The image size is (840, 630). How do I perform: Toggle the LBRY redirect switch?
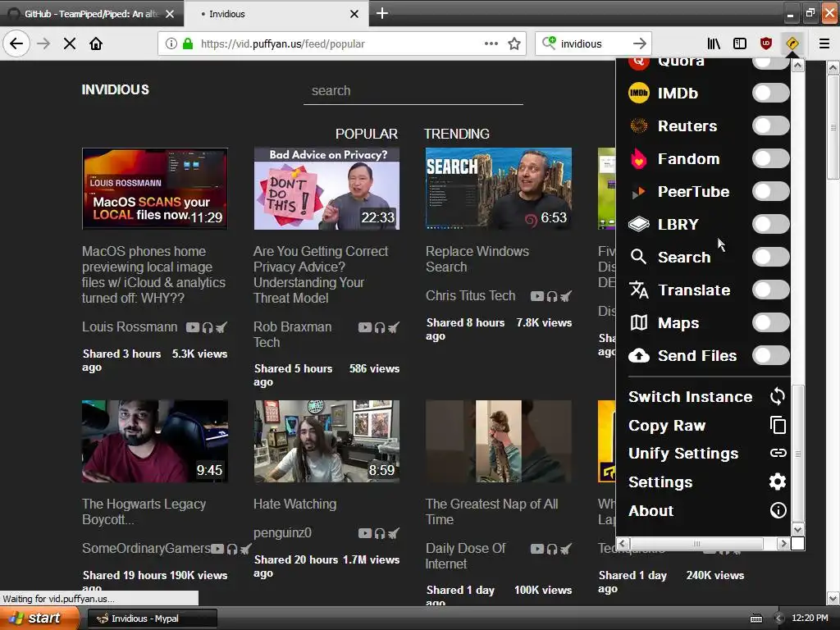(x=770, y=224)
